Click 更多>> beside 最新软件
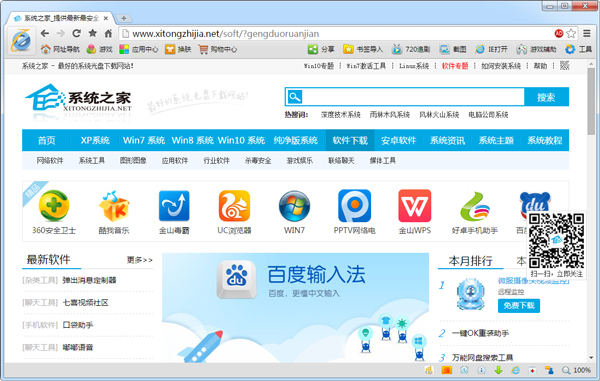Screen dimensions: 600x381 [140, 260]
